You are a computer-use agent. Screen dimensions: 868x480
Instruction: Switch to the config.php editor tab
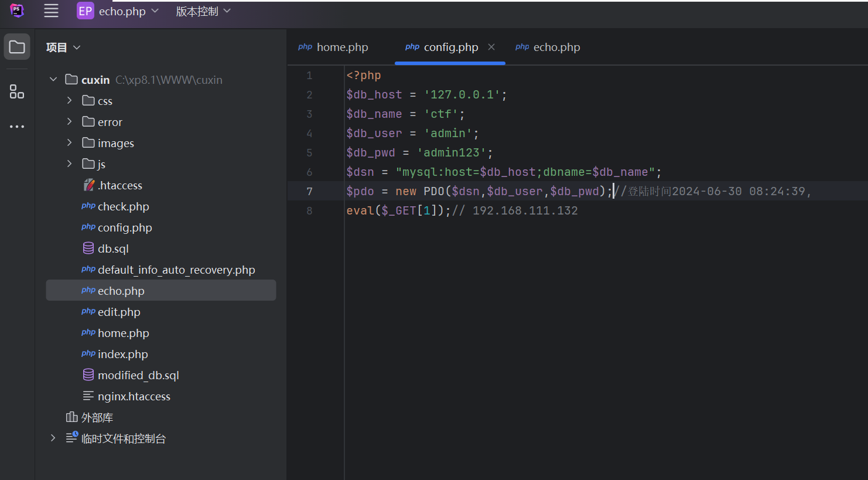point(451,47)
